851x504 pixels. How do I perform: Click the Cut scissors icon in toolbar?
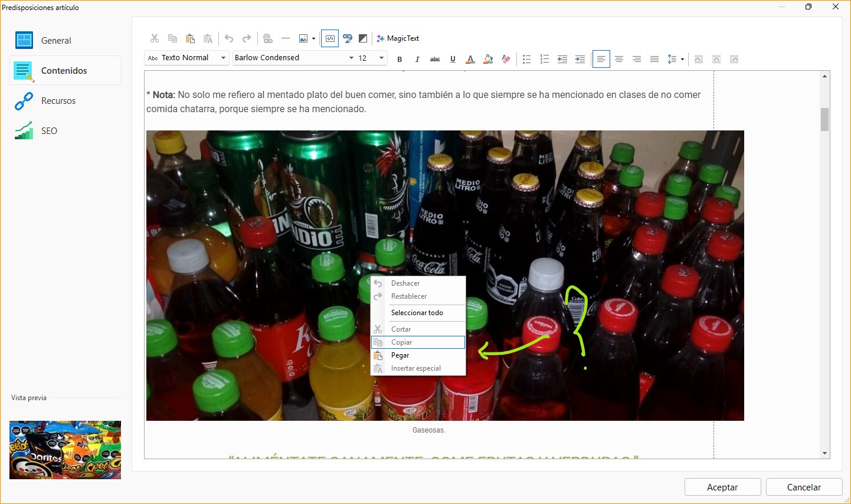click(155, 38)
